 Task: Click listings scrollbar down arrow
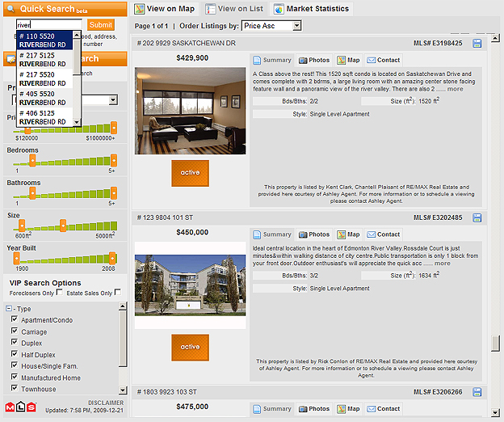[x=495, y=412]
